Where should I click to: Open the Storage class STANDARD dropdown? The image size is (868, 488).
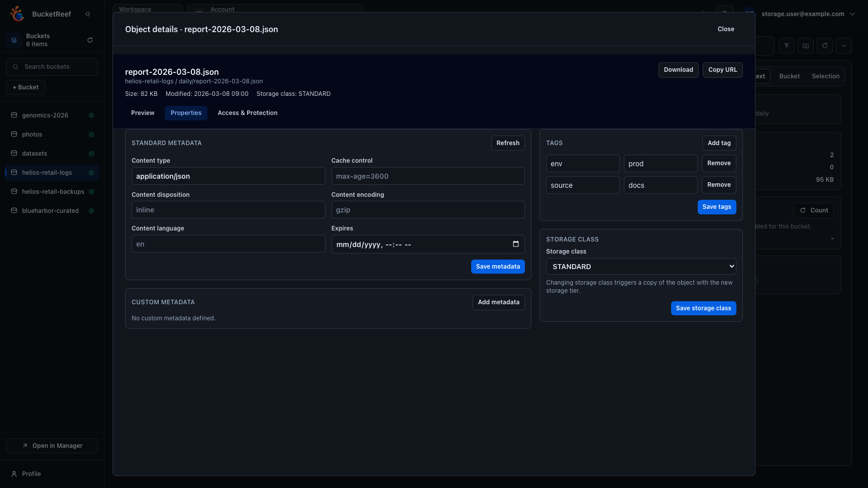pos(641,267)
